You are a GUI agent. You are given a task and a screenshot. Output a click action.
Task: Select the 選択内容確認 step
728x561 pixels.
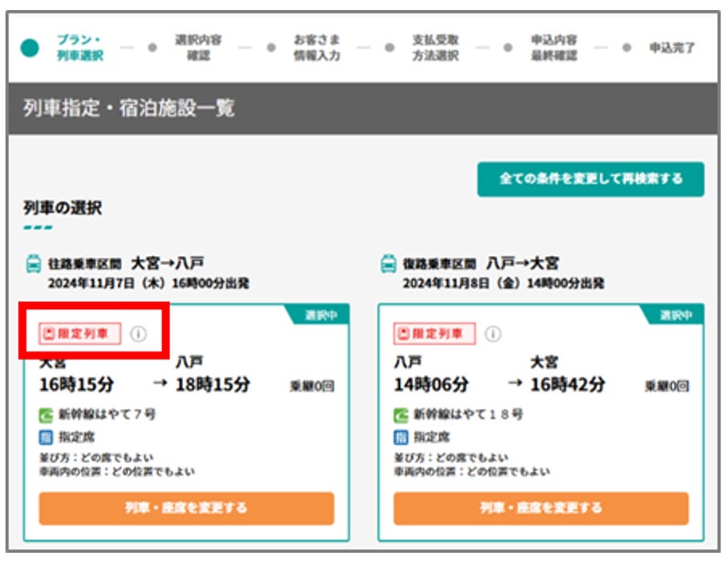[x=198, y=48]
